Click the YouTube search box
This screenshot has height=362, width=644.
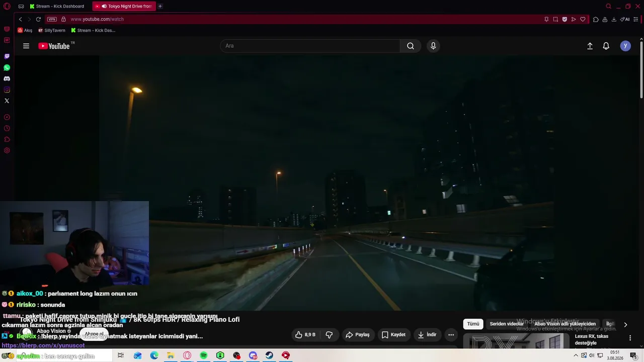click(310, 46)
